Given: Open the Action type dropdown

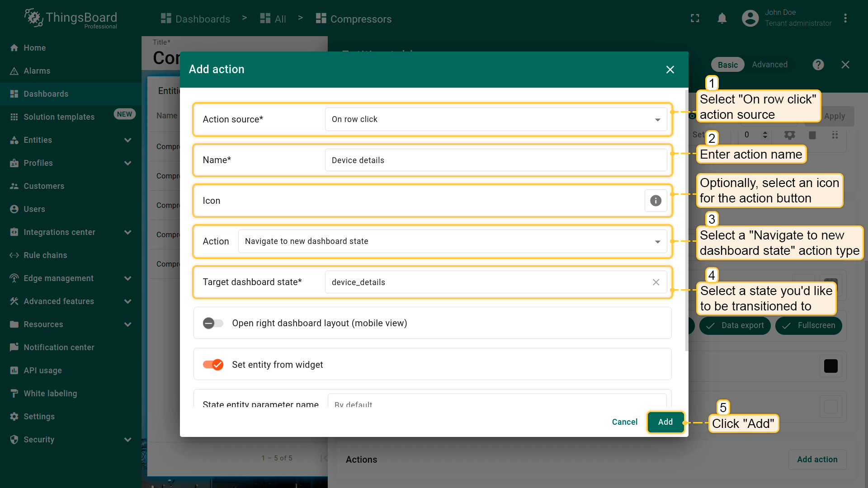Looking at the screenshot, I should [x=452, y=241].
